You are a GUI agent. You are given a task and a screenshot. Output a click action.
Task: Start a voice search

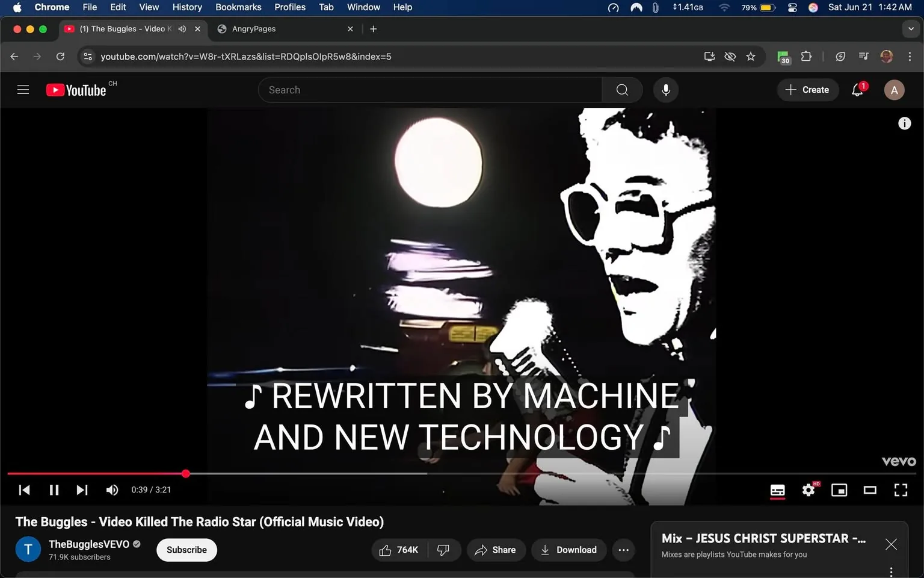665,89
